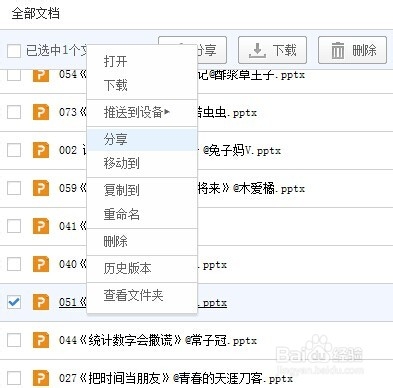Click the 删除 toolbar button
393x388 pixels.
(352, 50)
